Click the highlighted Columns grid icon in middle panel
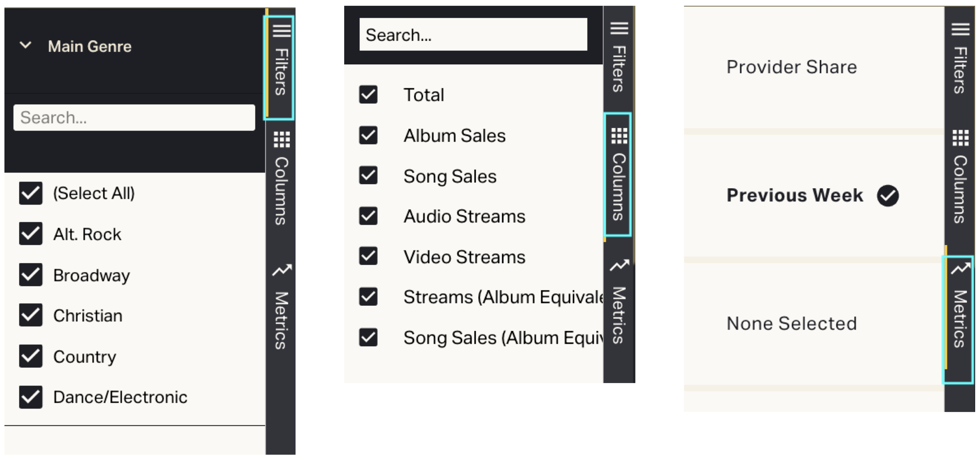Image resolution: width=980 pixels, height=463 pixels. 619,136
